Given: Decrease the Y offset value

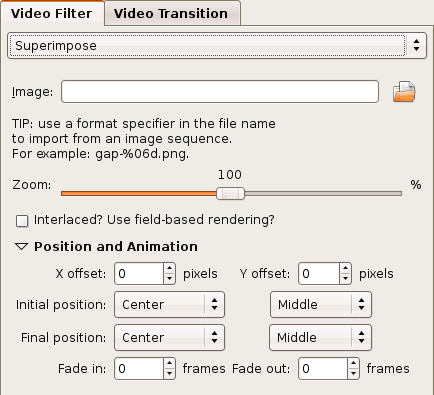Looking at the screenshot, I should (x=345, y=279).
